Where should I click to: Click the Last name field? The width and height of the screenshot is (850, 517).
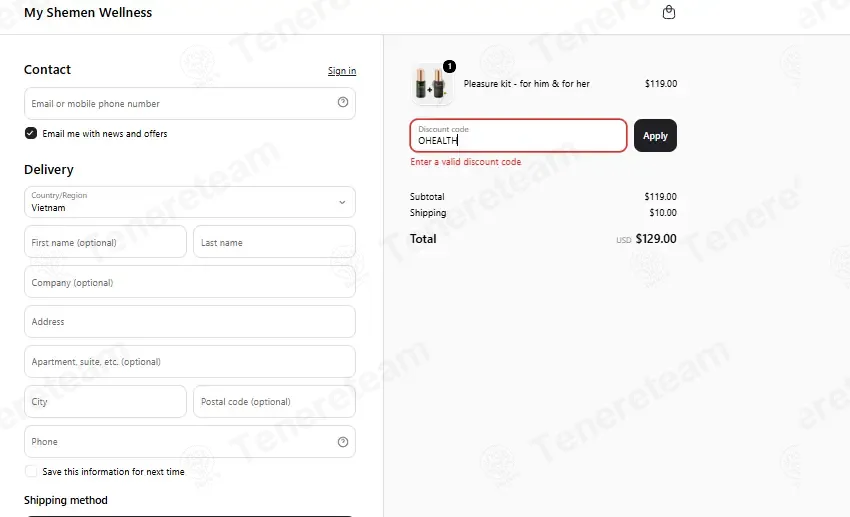tap(274, 242)
